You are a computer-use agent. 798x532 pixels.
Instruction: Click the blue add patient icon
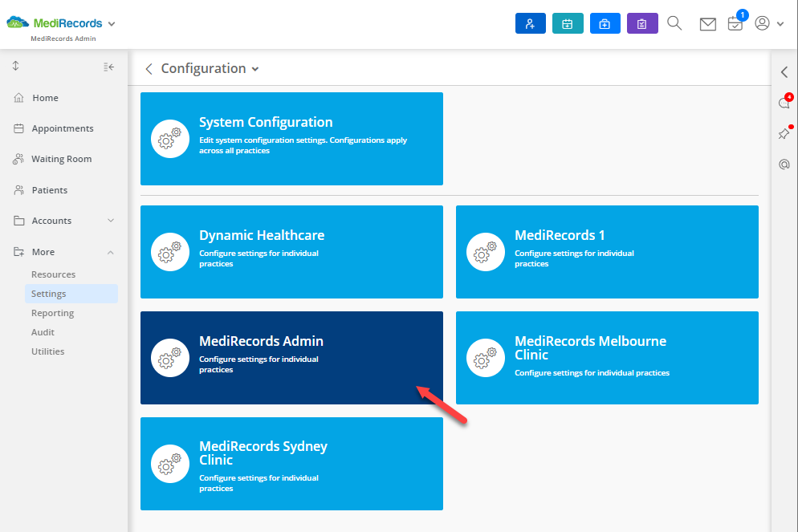coord(531,23)
